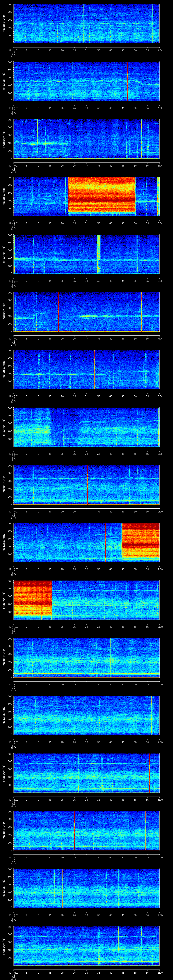
Task: Click the spectrogram panel starting at 19:16:00
Action: [x=86, y=888]
